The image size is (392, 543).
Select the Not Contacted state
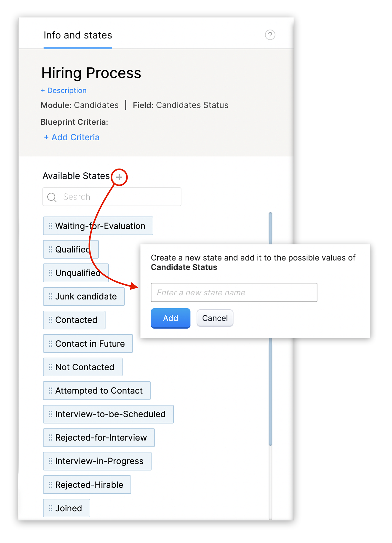(83, 367)
